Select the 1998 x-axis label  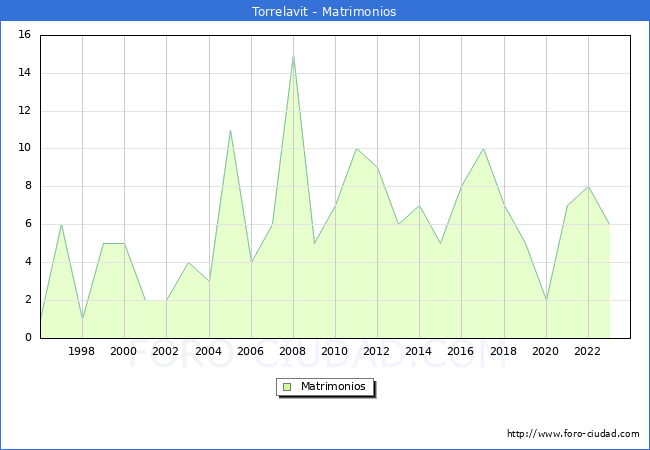pyautogui.click(x=81, y=351)
